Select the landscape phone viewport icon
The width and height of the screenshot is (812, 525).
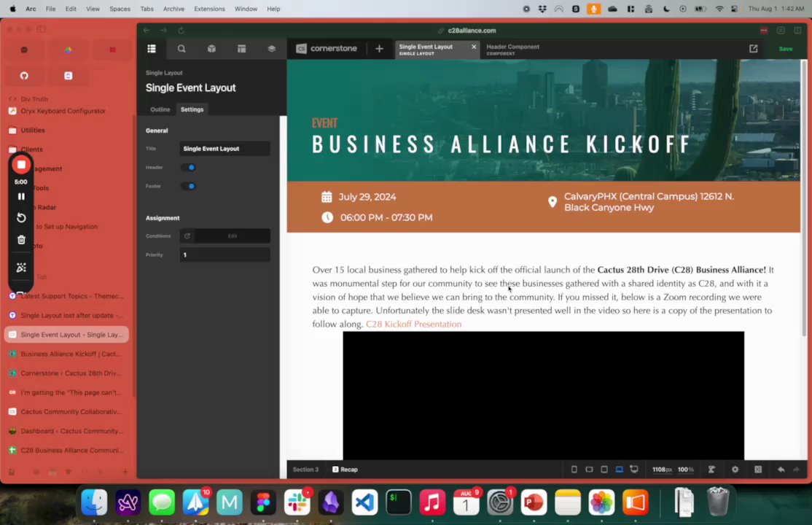(589, 470)
